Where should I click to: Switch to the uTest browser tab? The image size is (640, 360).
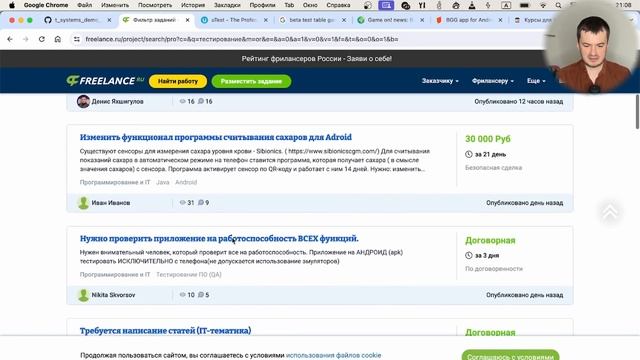coord(233,20)
